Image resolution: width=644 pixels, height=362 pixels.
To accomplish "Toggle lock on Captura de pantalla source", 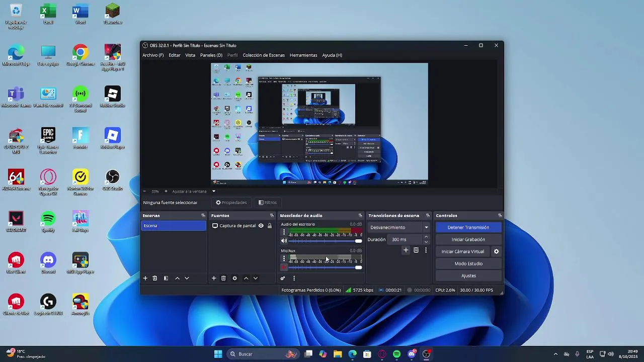I will [x=270, y=226].
